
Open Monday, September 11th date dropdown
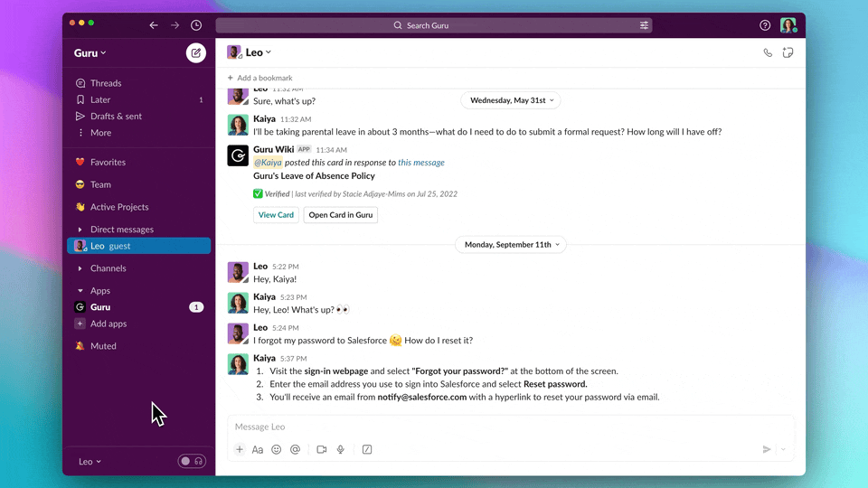(x=511, y=245)
